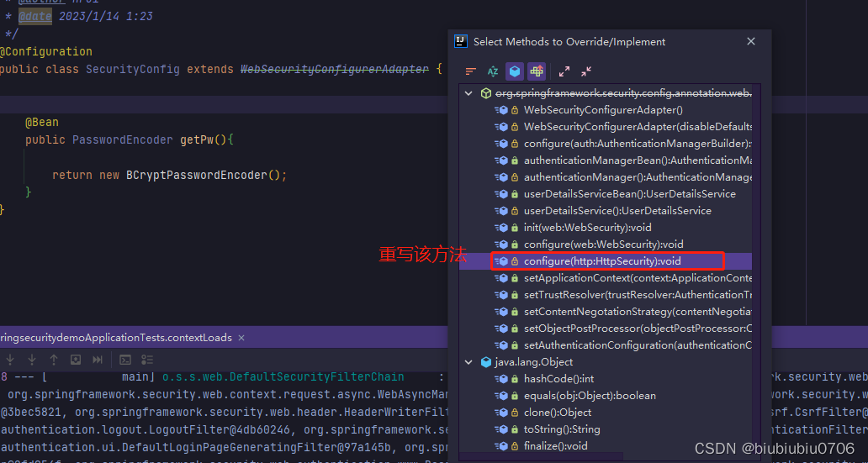868x463 pixels.
Task: Select setContentNegotationStrategy method row
Action: [606, 312]
